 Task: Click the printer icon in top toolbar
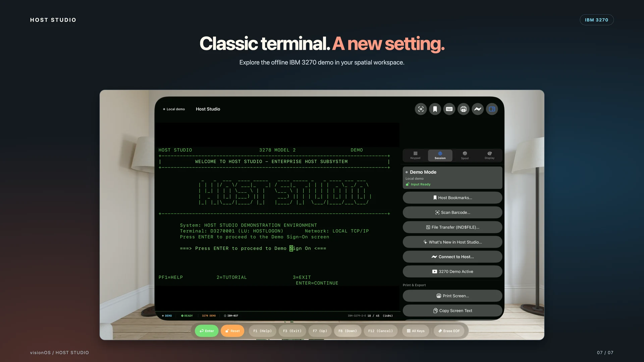tap(464, 109)
